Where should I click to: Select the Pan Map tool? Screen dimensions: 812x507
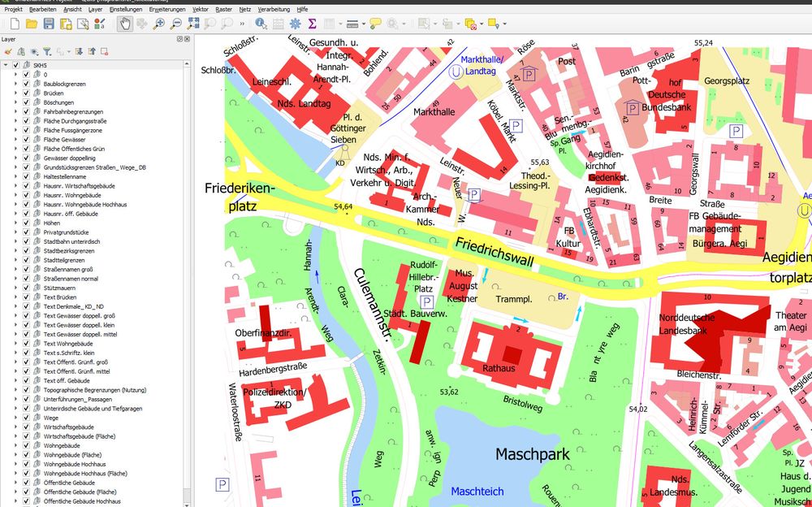point(126,25)
